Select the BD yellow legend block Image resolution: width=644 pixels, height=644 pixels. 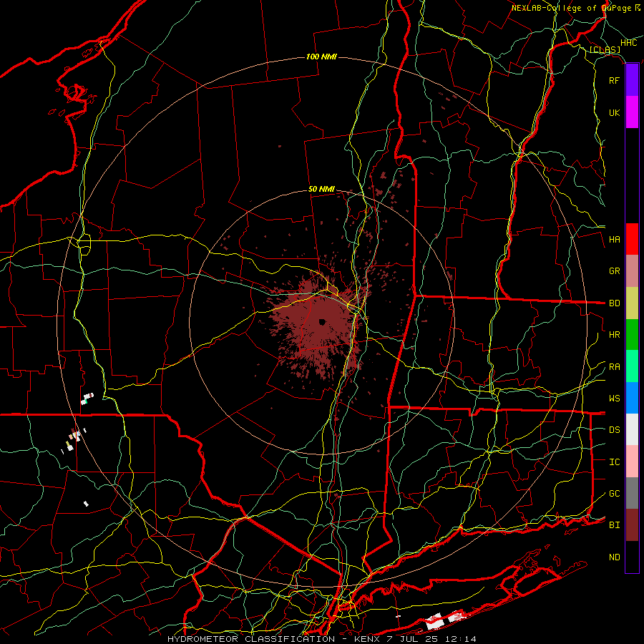click(x=632, y=303)
